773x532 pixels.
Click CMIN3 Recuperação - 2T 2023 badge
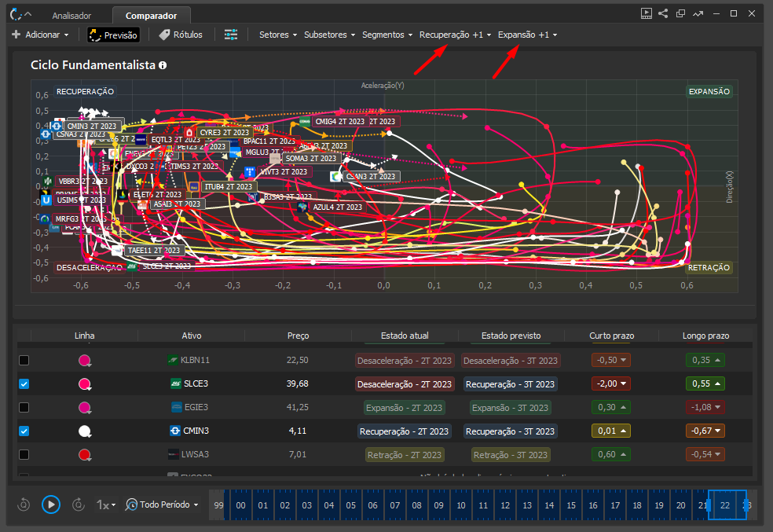coord(404,431)
